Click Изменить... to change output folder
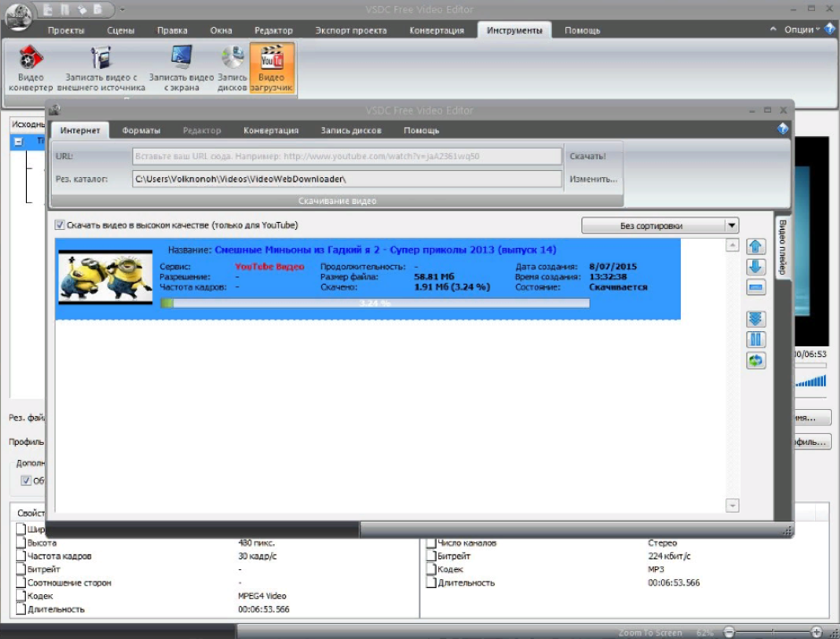Screen dimensions: 840x639 [594, 179]
